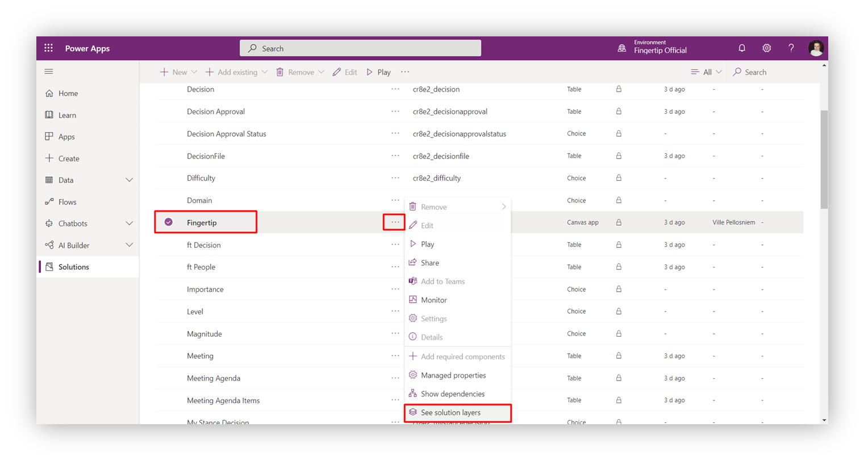
Task: Open ellipsis menu for Decision Approval Status
Action: pyautogui.click(x=395, y=134)
